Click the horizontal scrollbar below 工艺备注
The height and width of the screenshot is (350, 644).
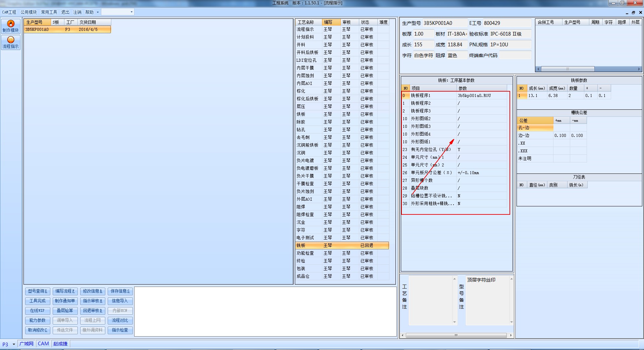(457, 335)
